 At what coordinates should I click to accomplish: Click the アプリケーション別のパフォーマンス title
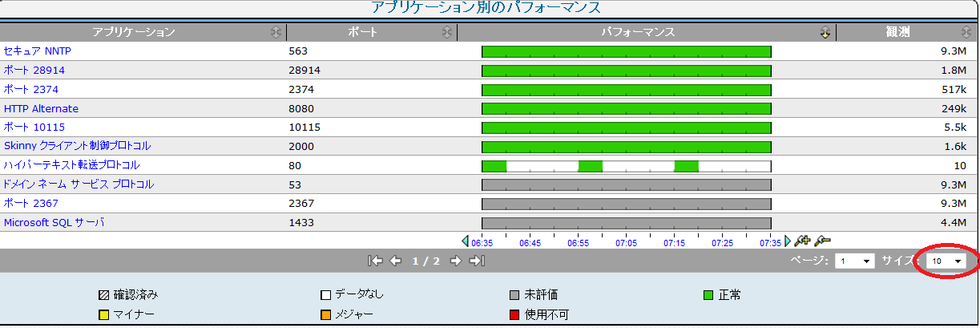pos(486,8)
